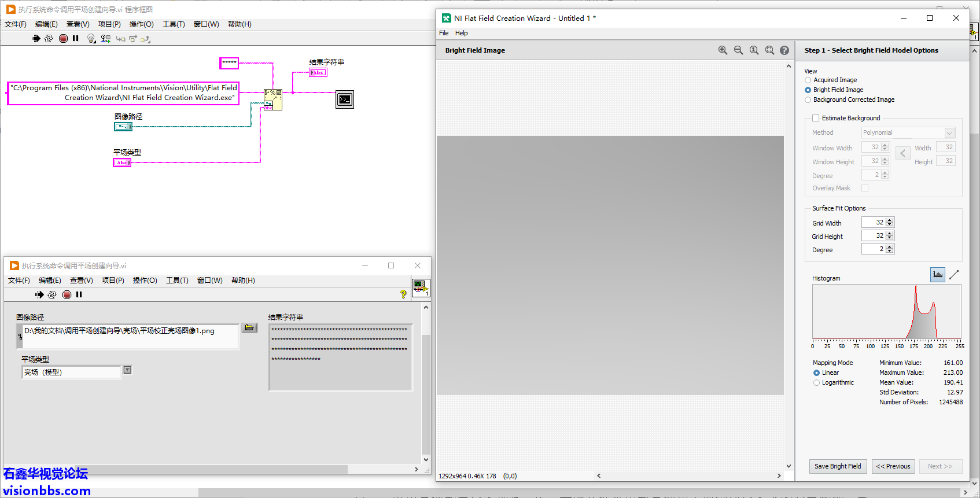
Task: Open the File menu in the wizard
Action: pos(444,33)
